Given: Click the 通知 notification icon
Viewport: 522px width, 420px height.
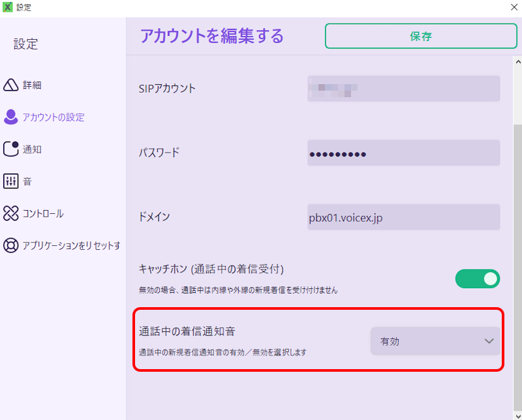Looking at the screenshot, I should click(11, 149).
